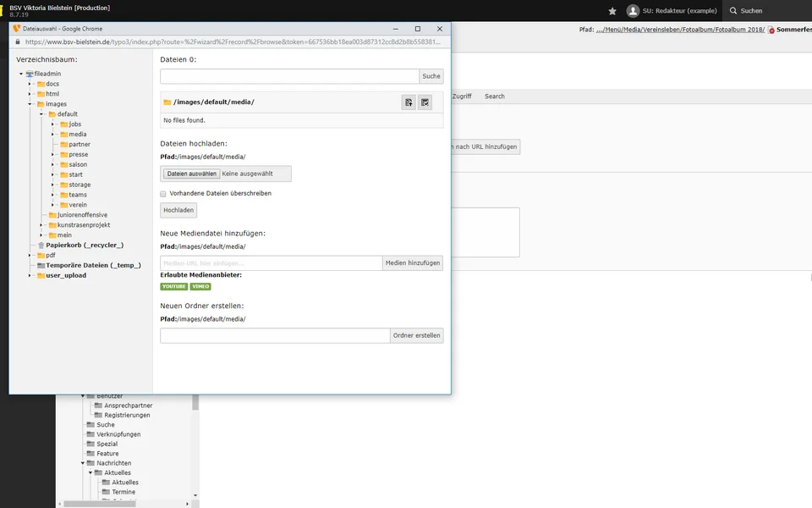Click the user avatar icon in top bar
Viewport: 812px width, 508px height.
coord(633,11)
